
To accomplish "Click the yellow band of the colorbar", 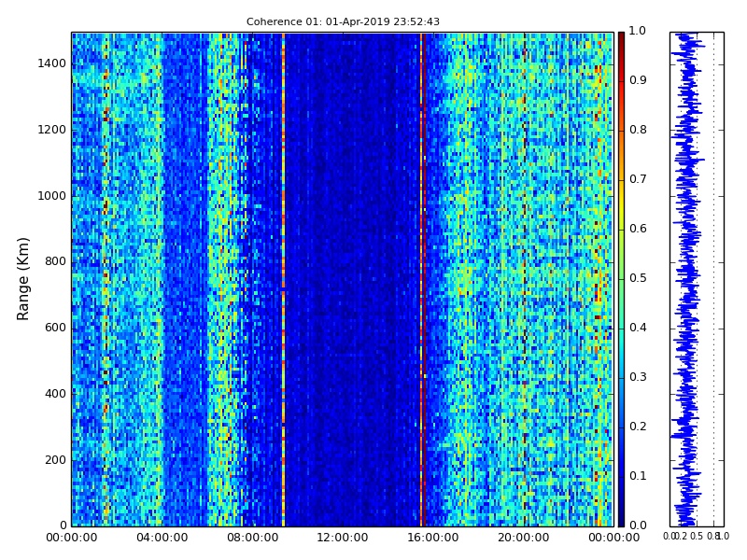I will (621, 203).
